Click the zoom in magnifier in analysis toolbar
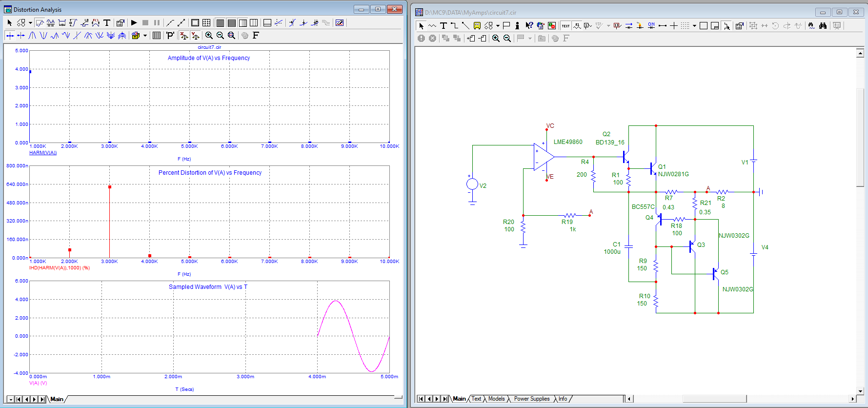The image size is (868, 408). pos(209,36)
